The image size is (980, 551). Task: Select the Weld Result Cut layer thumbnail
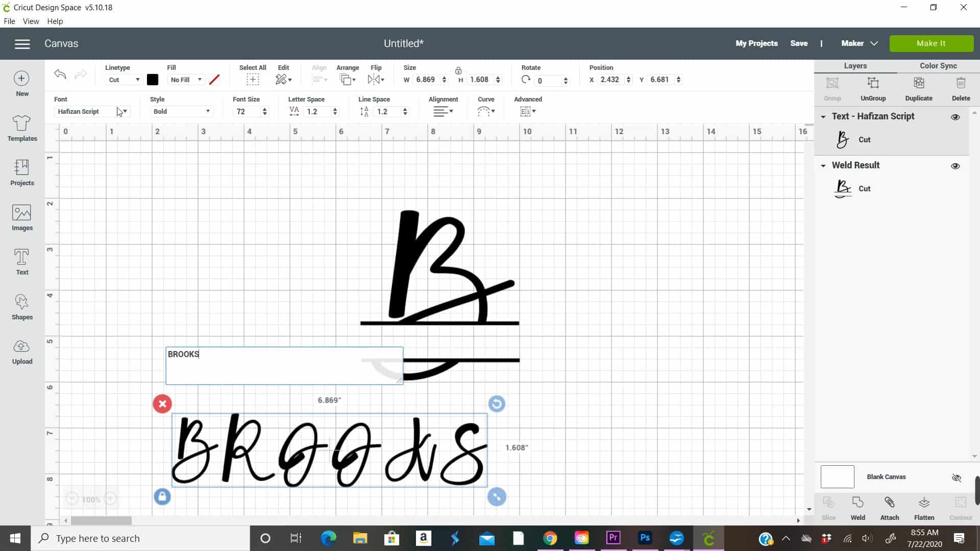coord(843,189)
